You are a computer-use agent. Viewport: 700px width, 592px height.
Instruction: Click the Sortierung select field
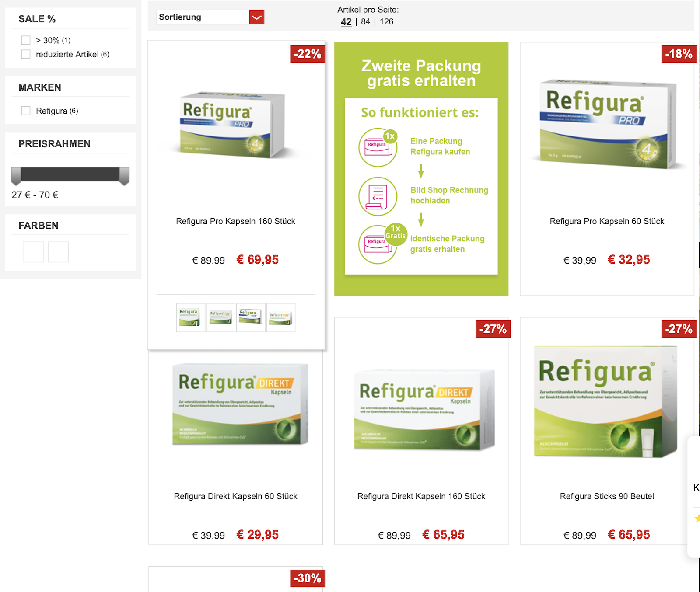pos(210,17)
